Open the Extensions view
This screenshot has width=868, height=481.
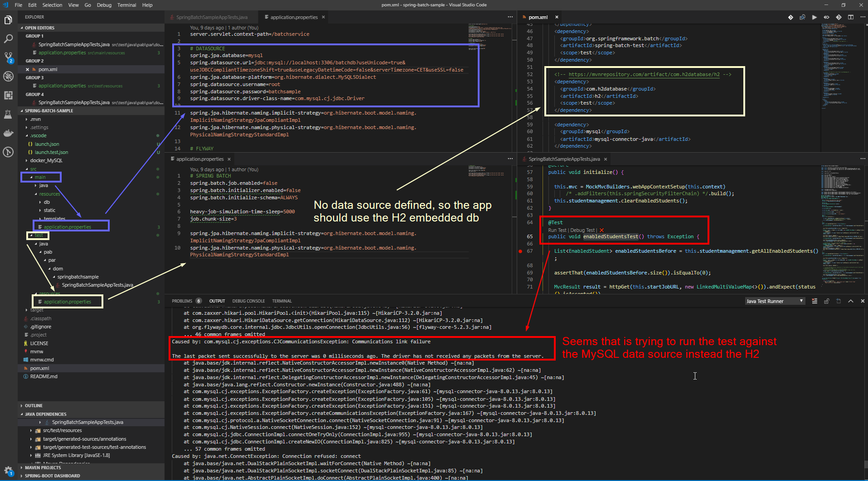8,95
